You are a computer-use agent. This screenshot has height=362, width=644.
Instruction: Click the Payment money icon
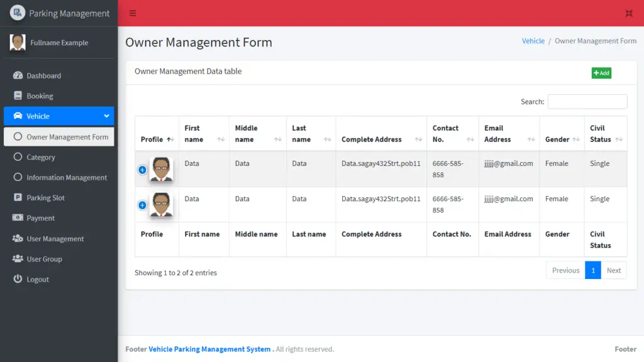click(x=18, y=218)
